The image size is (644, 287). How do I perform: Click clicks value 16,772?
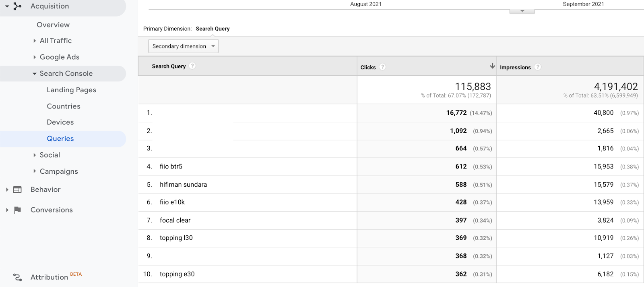coord(456,113)
